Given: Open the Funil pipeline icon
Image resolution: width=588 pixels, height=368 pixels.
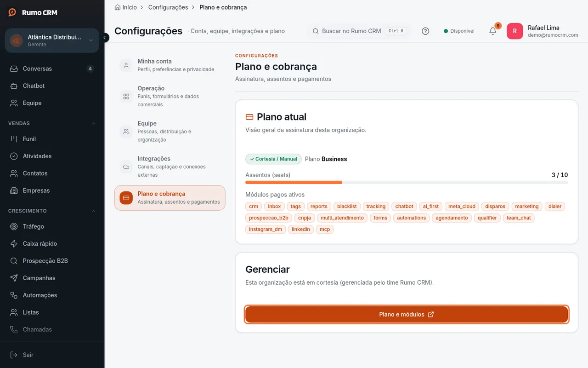Looking at the screenshot, I should click(x=14, y=139).
